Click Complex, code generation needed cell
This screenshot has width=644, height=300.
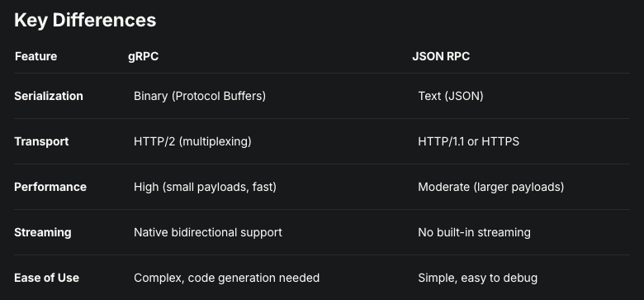coord(226,279)
